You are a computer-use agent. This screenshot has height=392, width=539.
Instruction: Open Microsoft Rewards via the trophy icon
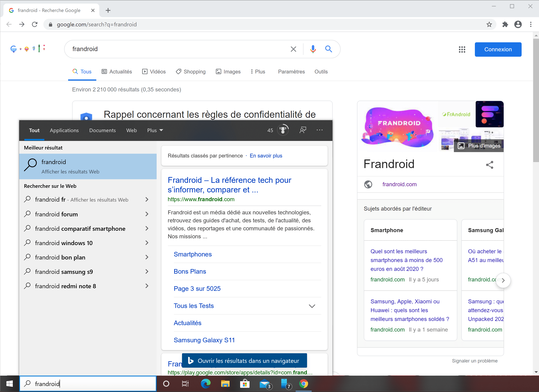click(x=283, y=130)
